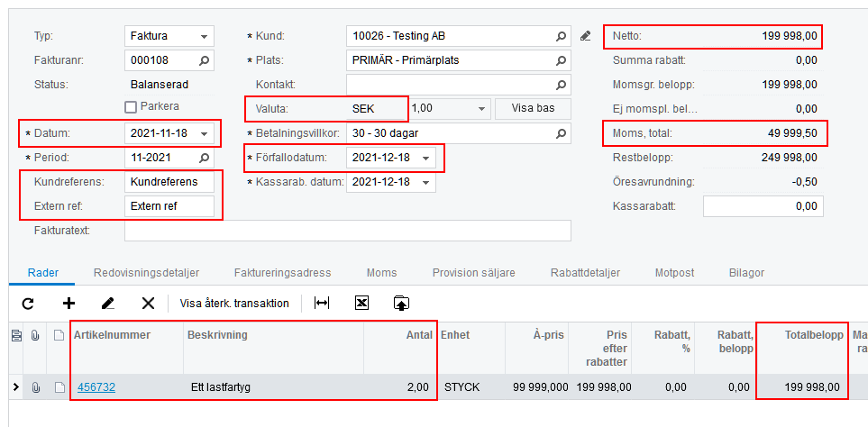The image size is (868, 427).
Task: Open search lookup for Betalningsvillkor field
Action: (561, 133)
